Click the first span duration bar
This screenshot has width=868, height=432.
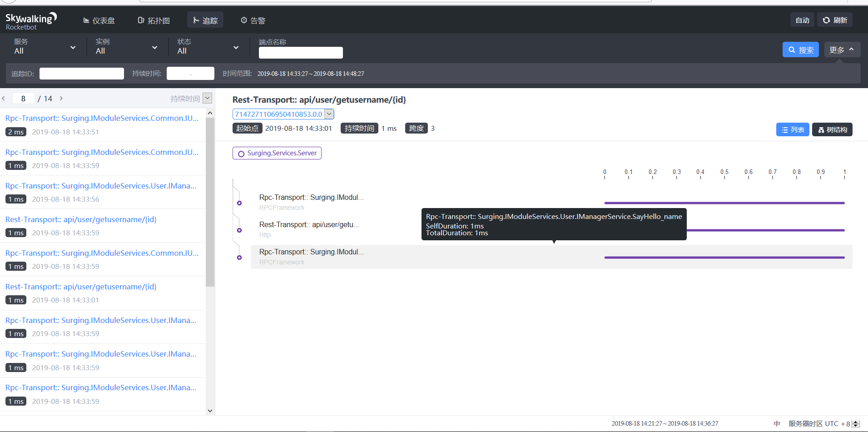pos(724,203)
